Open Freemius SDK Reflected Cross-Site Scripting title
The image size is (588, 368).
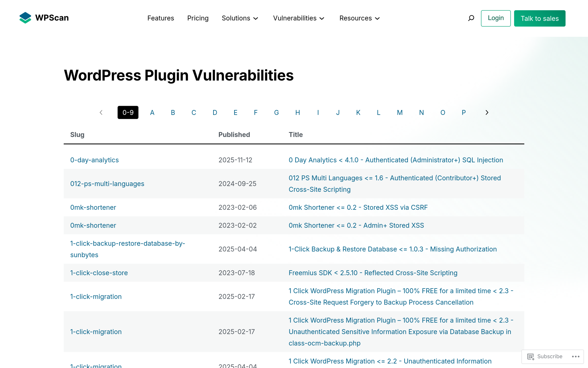(x=373, y=273)
